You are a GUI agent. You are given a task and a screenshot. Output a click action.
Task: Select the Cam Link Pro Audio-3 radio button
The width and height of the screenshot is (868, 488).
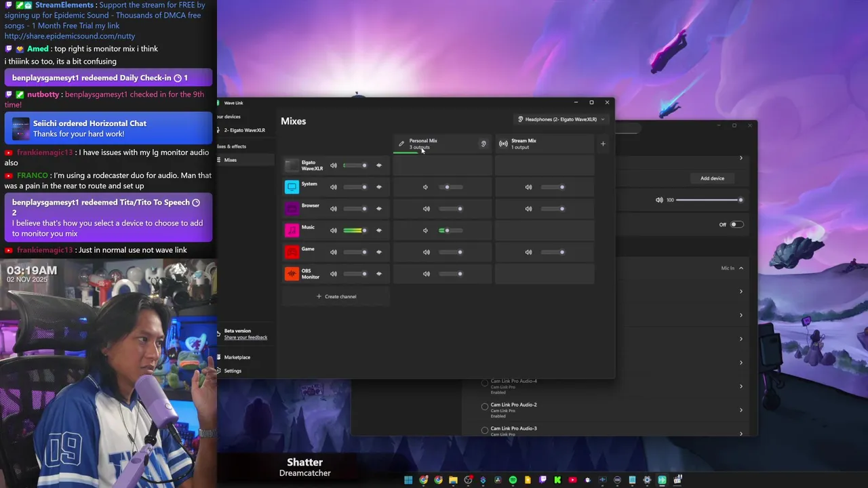[485, 430]
